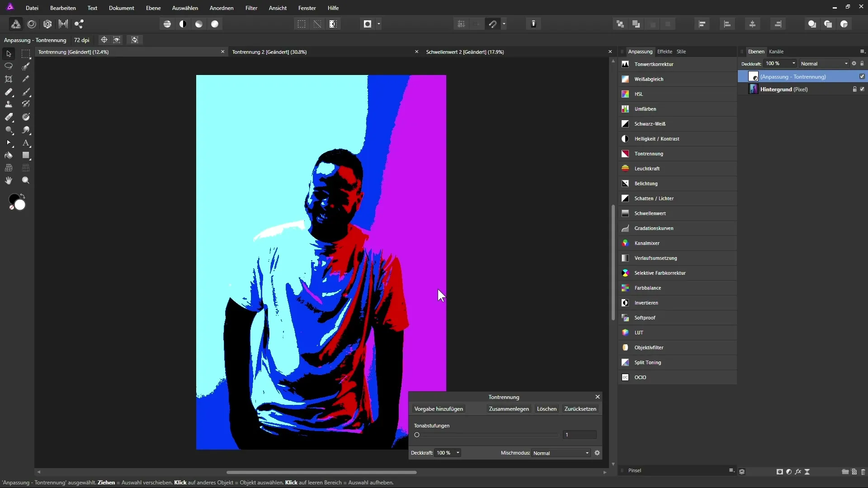Apply Auto White Balance from the toolbar
Viewport: 868px width, 488px height.
click(215, 24)
